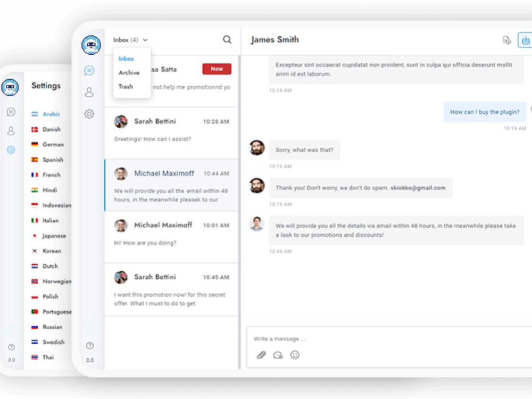
Task: Select Portuguese language in Settings
Action: point(51,312)
